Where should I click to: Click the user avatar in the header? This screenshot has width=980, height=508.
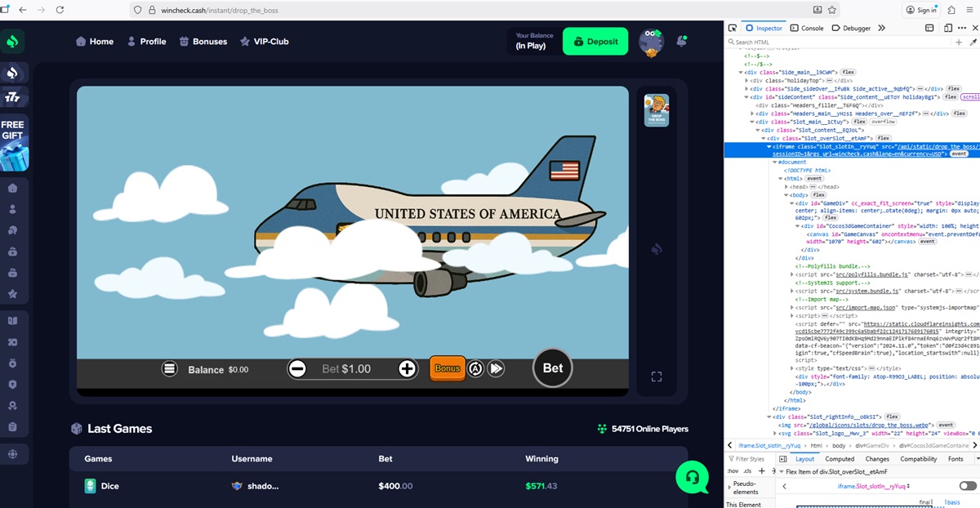tap(651, 42)
